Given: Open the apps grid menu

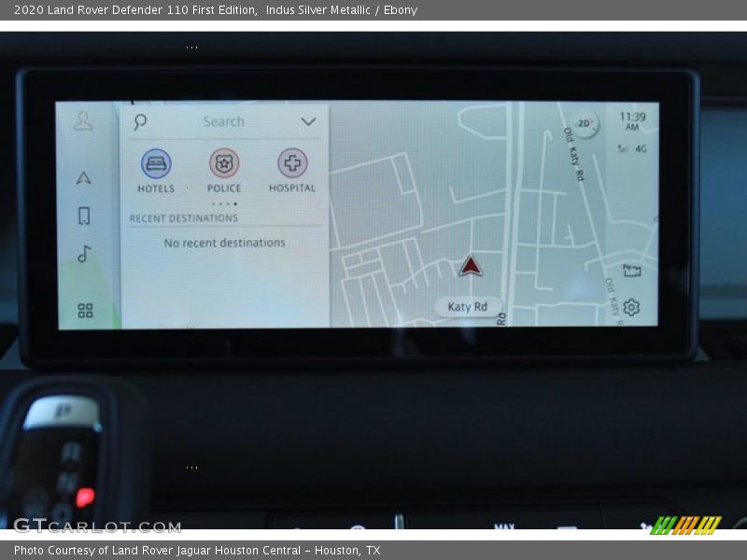Looking at the screenshot, I should click(85, 311).
